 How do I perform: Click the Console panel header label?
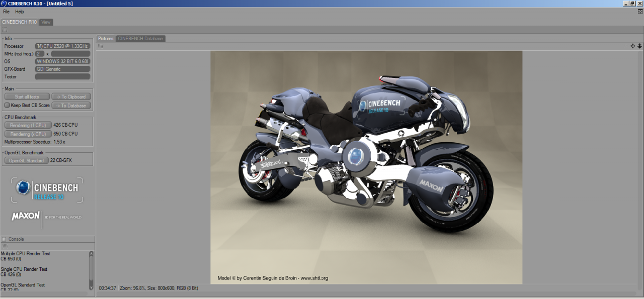[x=16, y=239]
